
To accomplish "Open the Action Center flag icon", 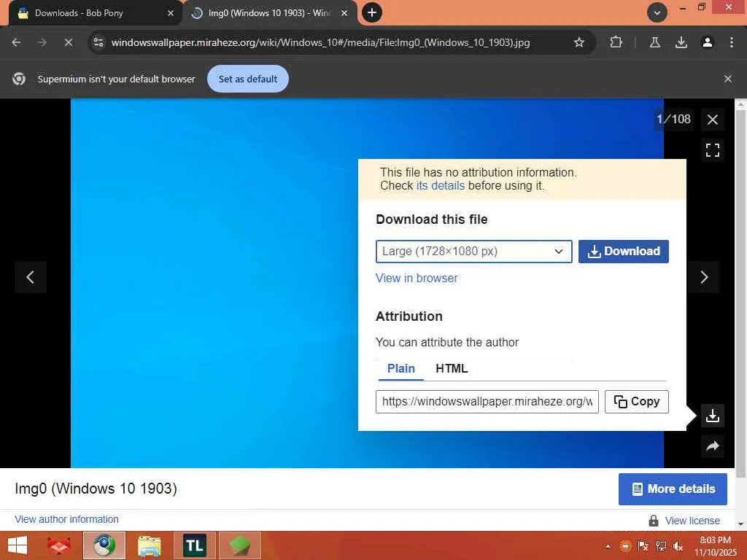I will point(643,546).
